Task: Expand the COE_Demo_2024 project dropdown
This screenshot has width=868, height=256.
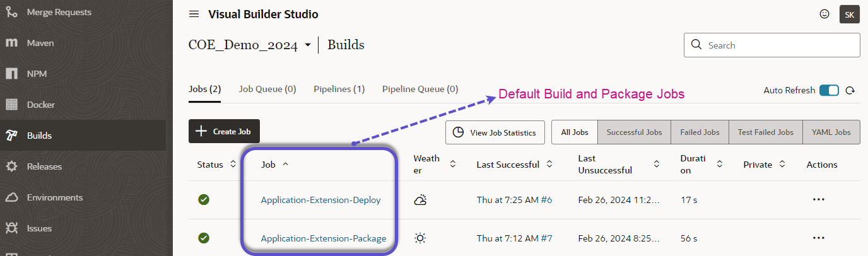Action: tap(307, 45)
